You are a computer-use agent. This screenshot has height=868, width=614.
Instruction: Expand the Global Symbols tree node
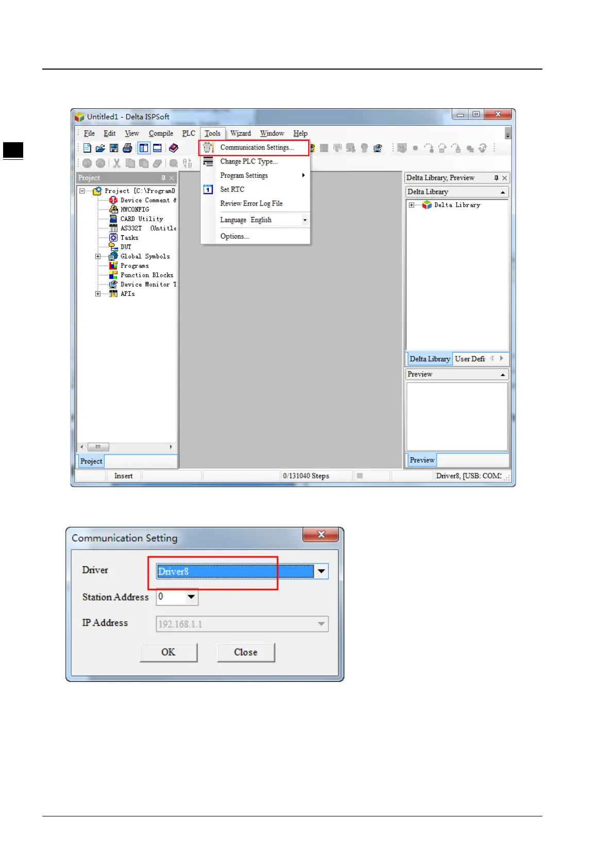pyautogui.click(x=98, y=256)
